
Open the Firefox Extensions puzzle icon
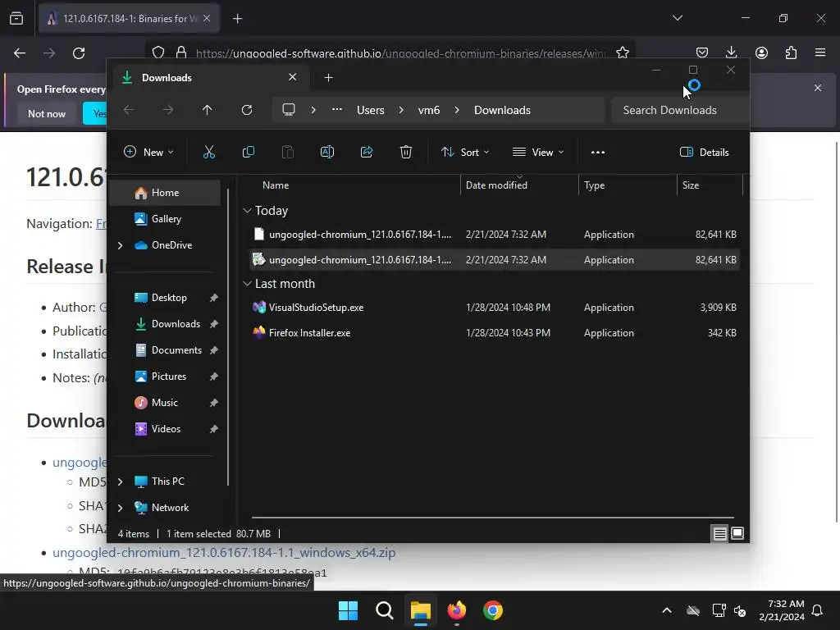[791, 52]
